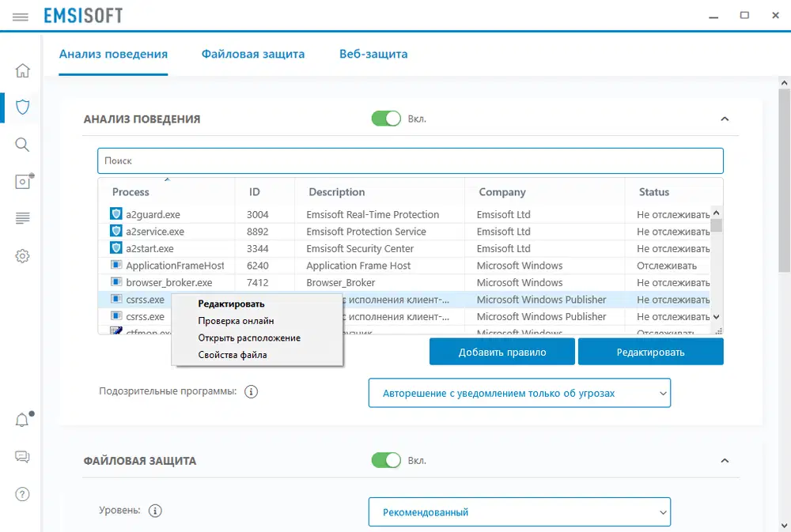791x532 pixels.
Task: Go to the Home overview icon
Action: (22, 70)
